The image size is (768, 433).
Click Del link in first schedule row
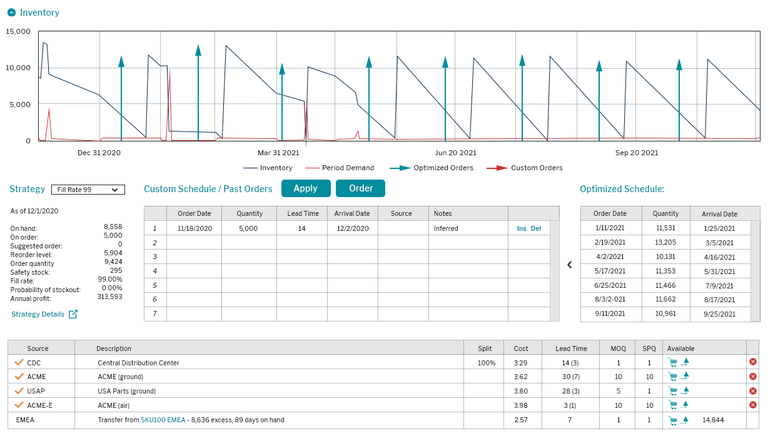pyautogui.click(x=536, y=228)
